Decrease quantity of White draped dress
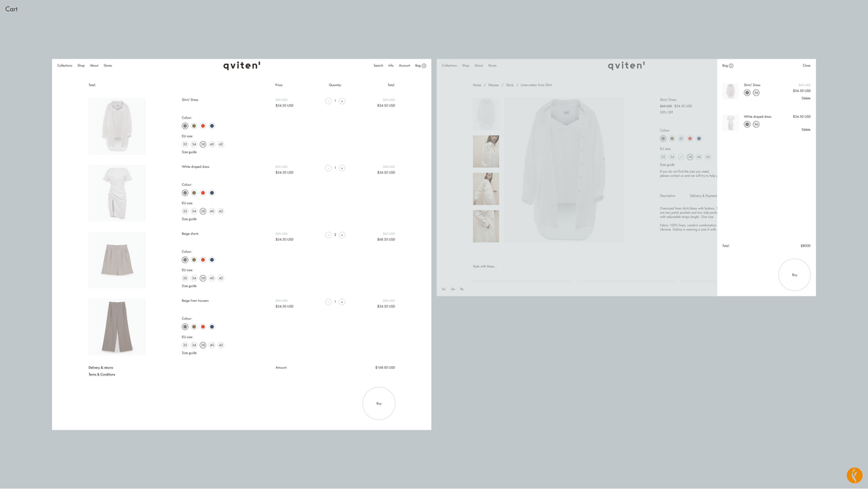Image resolution: width=868 pixels, height=489 pixels. coord(328,168)
